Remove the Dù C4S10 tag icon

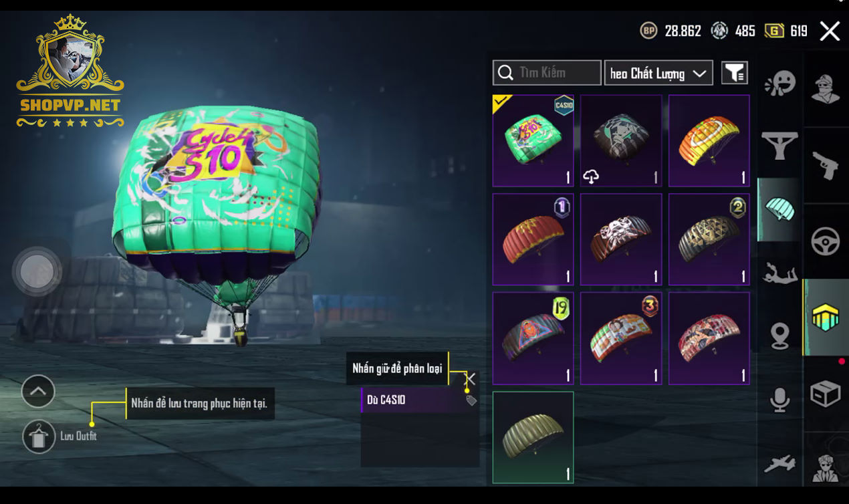pyautogui.click(x=471, y=400)
